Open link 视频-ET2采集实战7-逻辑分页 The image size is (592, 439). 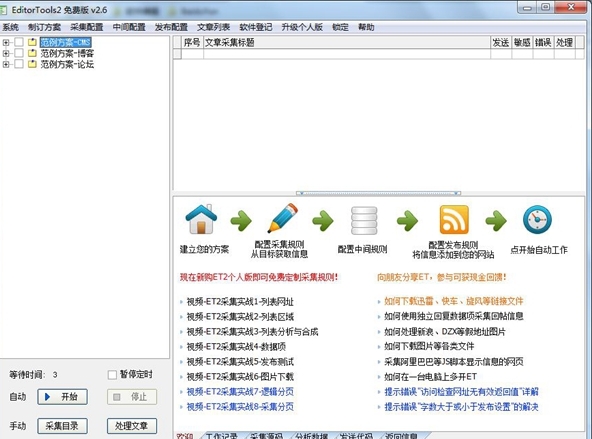point(240,392)
